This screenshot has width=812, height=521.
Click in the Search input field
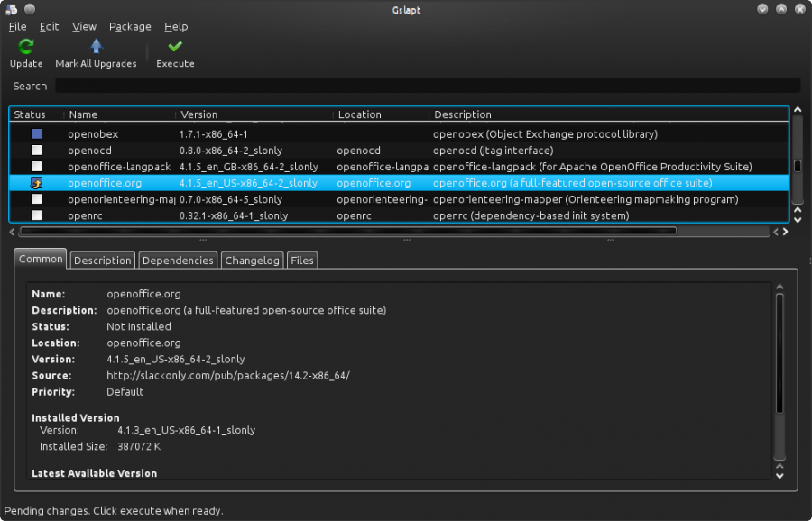point(428,86)
